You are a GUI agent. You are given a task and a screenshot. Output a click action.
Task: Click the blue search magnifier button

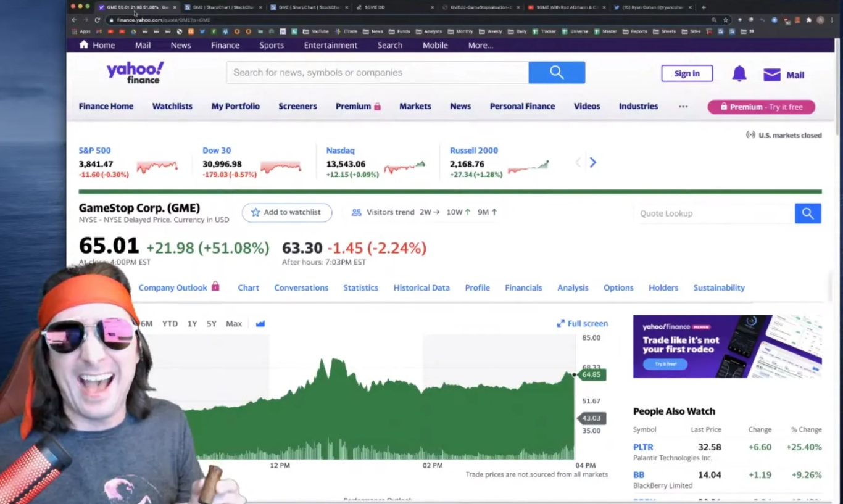pos(556,73)
